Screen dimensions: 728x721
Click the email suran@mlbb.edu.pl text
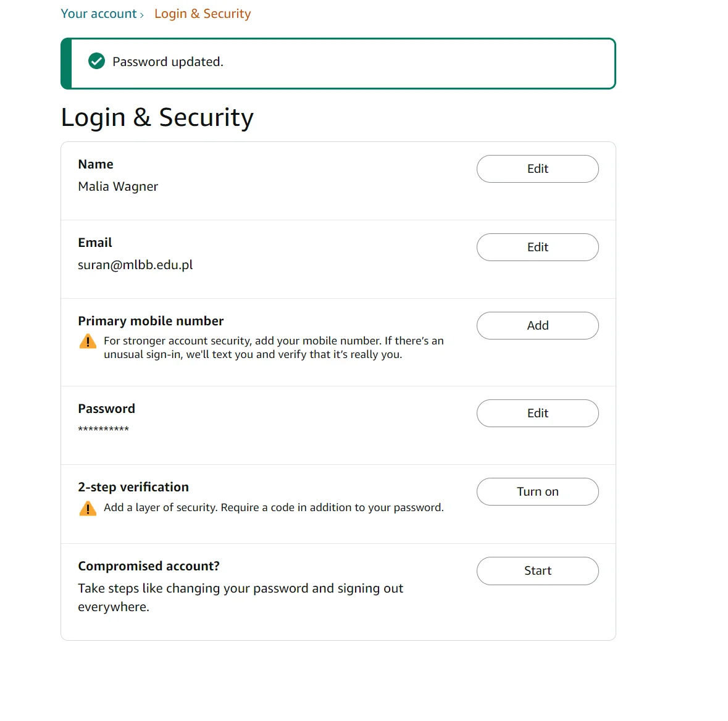pos(135,265)
